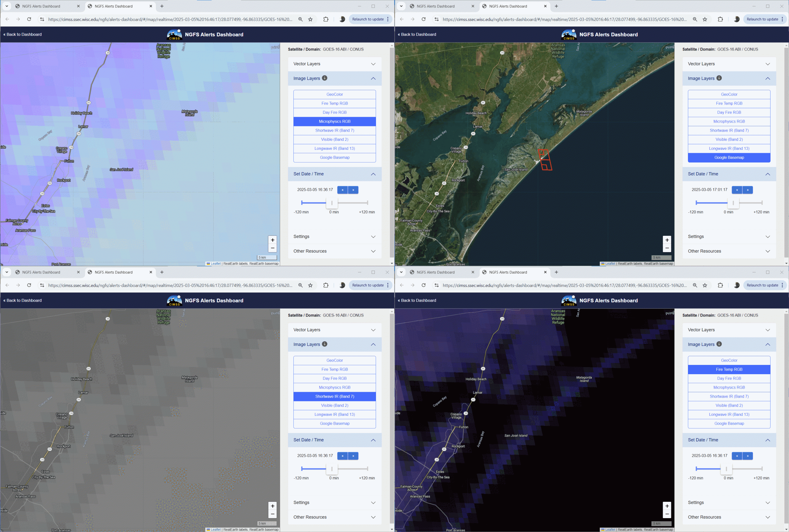This screenshot has width=789, height=532.
Task: Select Visible (Band 2) layer in the Shortwave IR window
Action: [334, 405]
